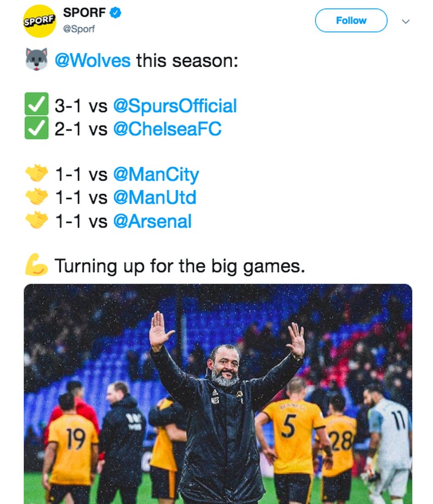Visit the @Arsenal profile link
Viewport: 433px width, 504px height.
pos(152,221)
